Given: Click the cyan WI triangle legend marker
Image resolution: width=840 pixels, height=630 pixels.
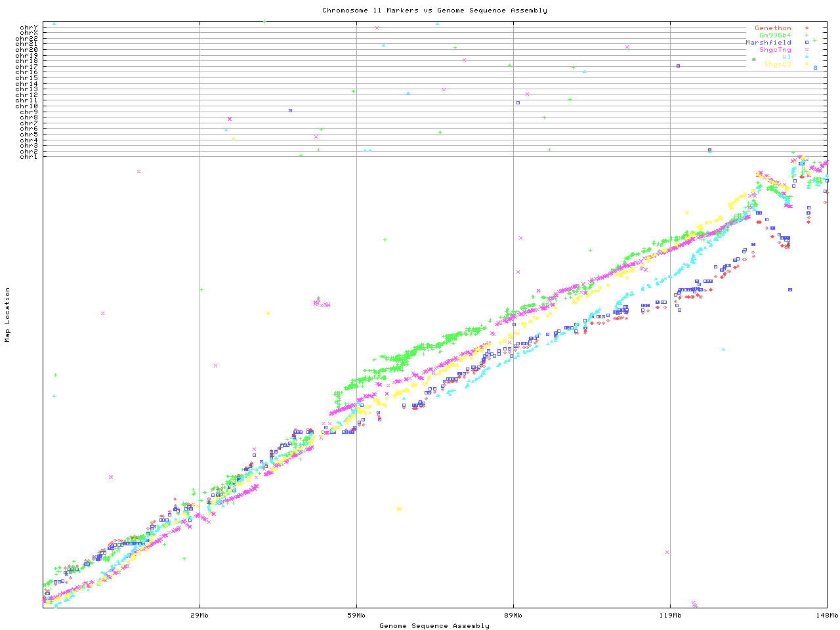Looking at the screenshot, I should pos(807,57).
